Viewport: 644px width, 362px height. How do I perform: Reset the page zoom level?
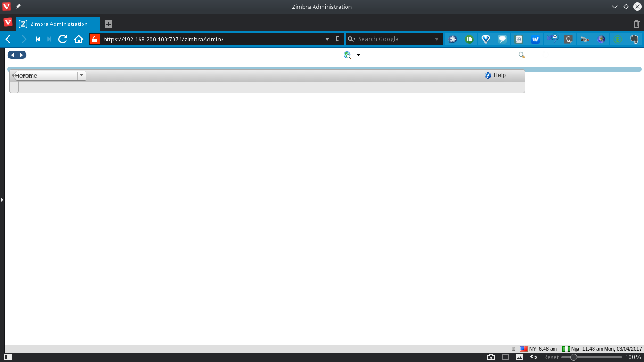pyautogui.click(x=551, y=357)
